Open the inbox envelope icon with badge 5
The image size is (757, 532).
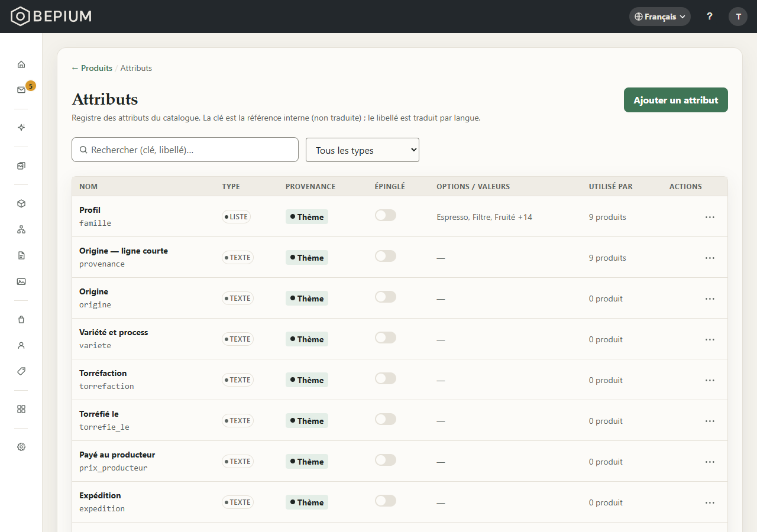tap(21, 90)
